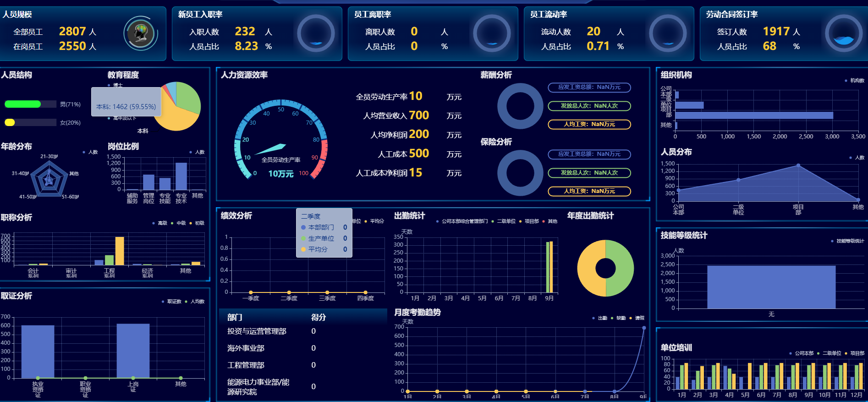This screenshot has width=868, height=402.
Task: Click the 执业资格证 bar in 取证分析
Action: pyautogui.click(x=38, y=352)
